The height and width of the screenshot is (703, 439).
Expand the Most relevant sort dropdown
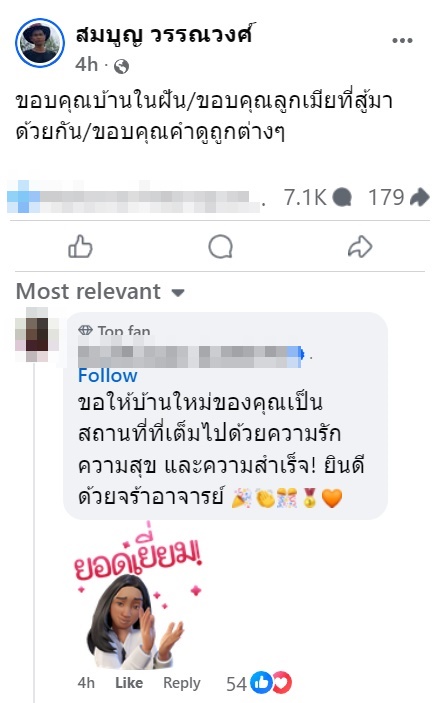click(x=100, y=291)
